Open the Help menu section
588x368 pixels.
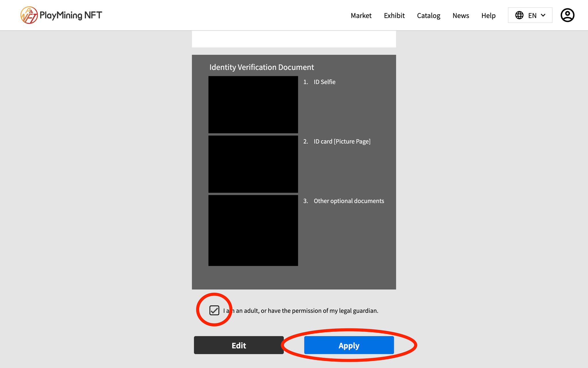(489, 15)
